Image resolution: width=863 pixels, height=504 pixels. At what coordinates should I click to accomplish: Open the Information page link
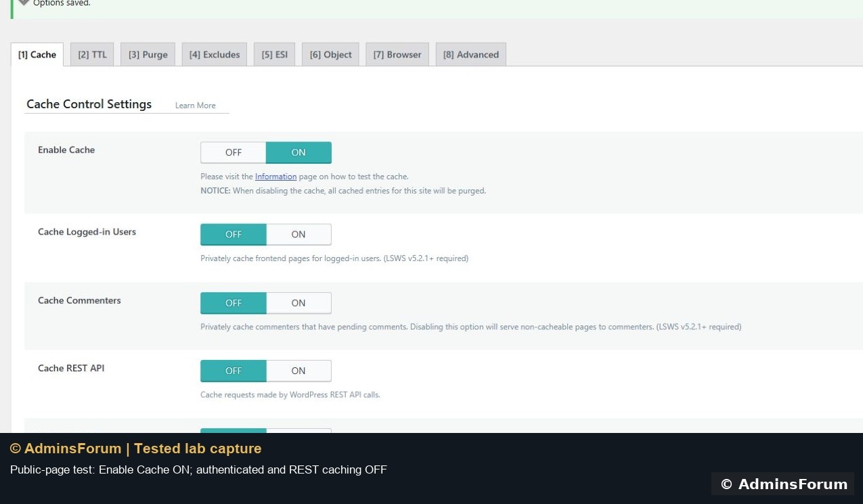[x=275, y=177]
